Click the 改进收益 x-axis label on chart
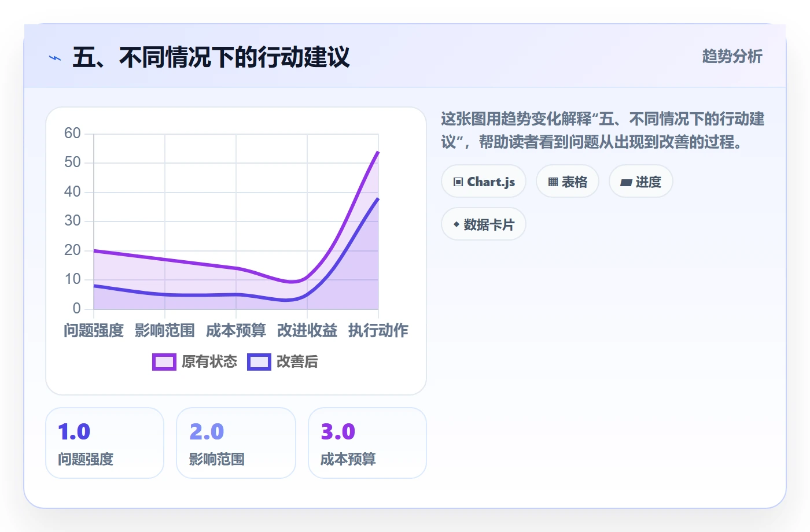810x532 pixels. click(x=307, y=331)
